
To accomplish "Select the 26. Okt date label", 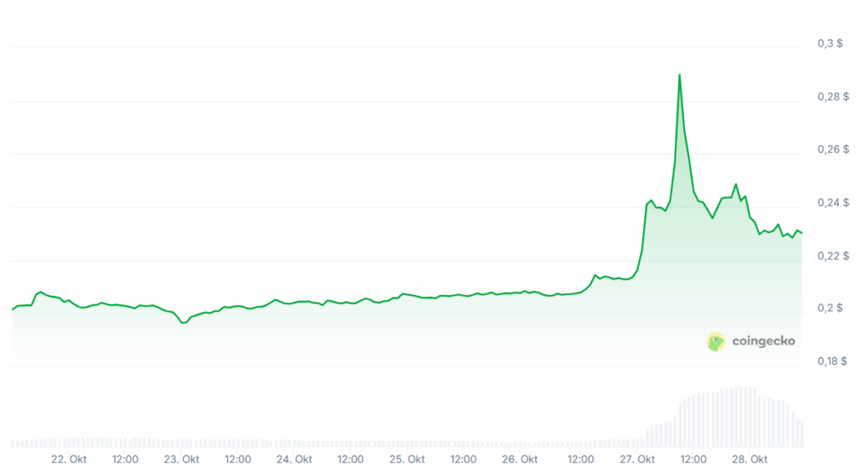I will pyautogui.click(x=520, y=459).
